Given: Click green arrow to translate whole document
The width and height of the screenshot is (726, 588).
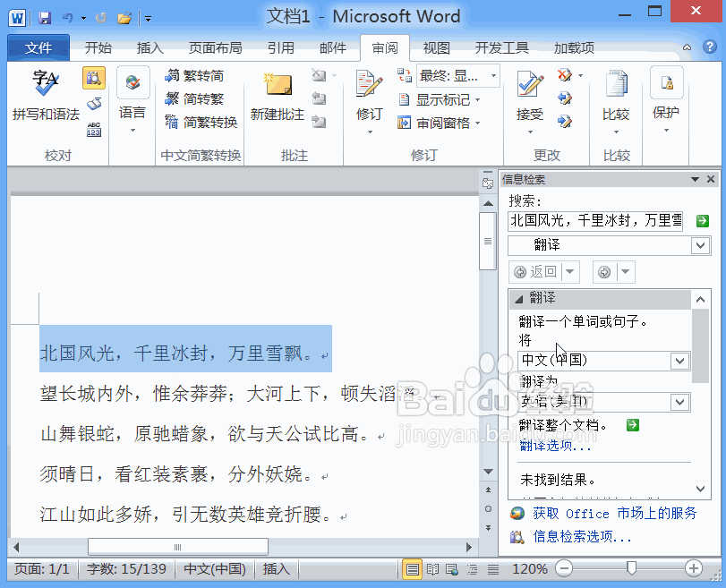Looking at the screenshot, I should click(x=633, y=425).
